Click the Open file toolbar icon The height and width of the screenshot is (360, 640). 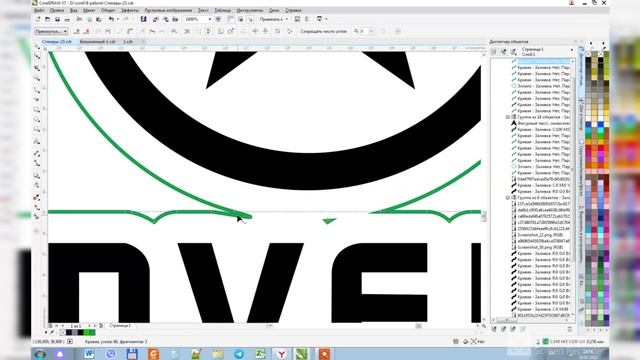[x=48, y=19]
